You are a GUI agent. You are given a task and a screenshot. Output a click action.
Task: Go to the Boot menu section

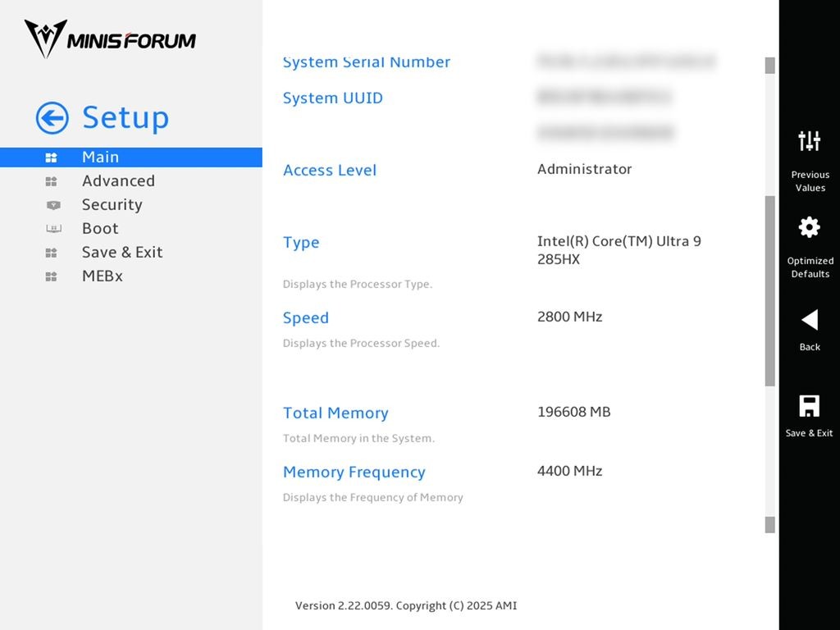(x=100, y=229)
